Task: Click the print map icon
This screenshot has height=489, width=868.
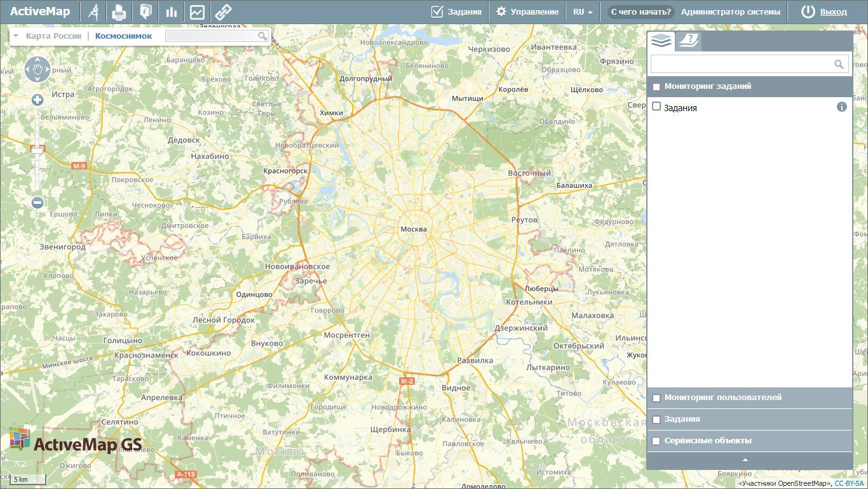Action: [119, 12]
